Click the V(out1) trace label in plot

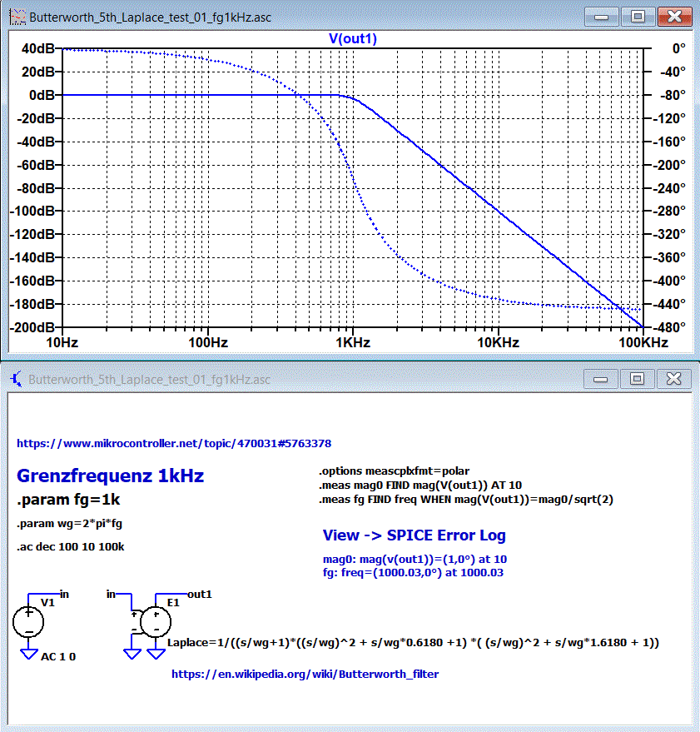click(x=353, y=38)
